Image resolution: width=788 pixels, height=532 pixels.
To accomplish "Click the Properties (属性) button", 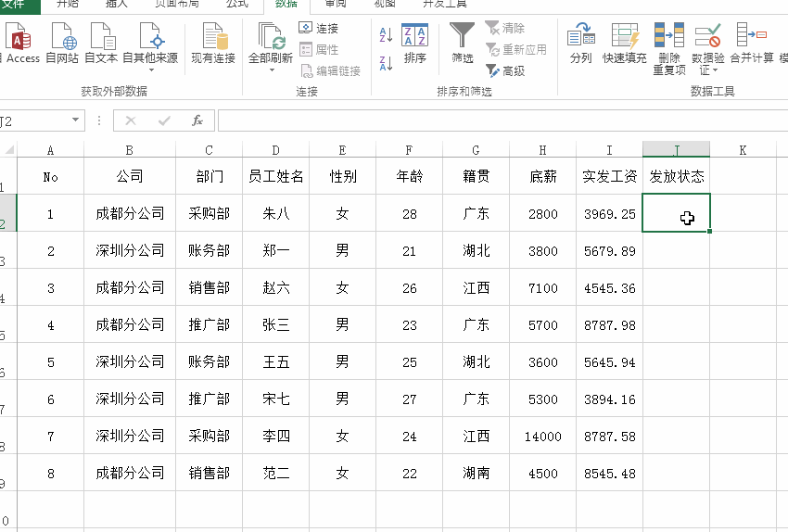I will (319, 50).
